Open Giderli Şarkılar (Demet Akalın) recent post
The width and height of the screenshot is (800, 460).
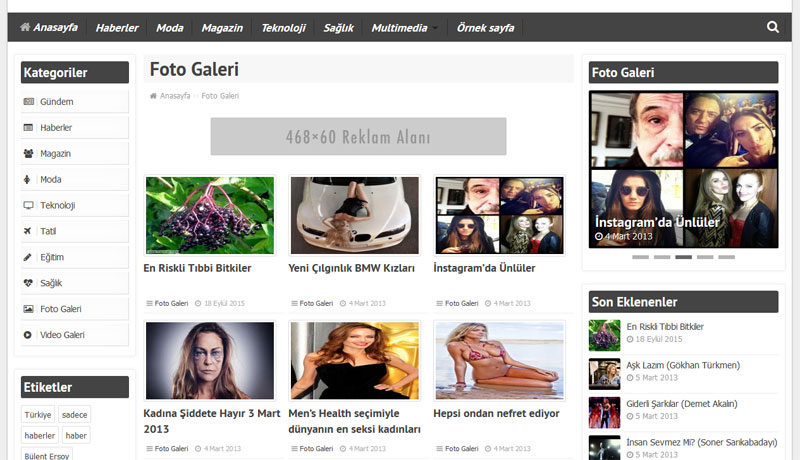pos(682,404)
